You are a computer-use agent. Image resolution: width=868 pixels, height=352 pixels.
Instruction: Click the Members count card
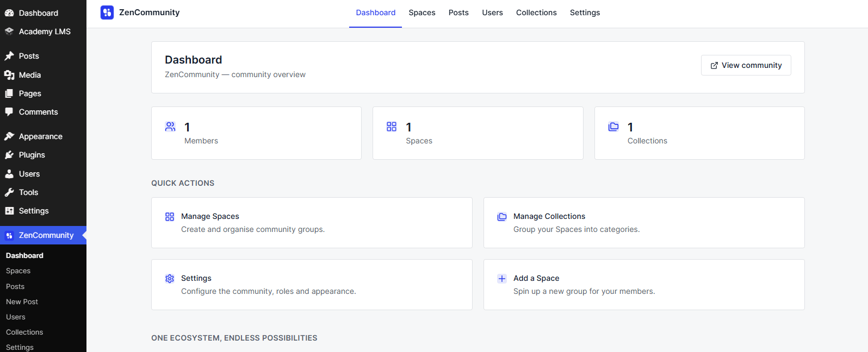click(256, 133)
